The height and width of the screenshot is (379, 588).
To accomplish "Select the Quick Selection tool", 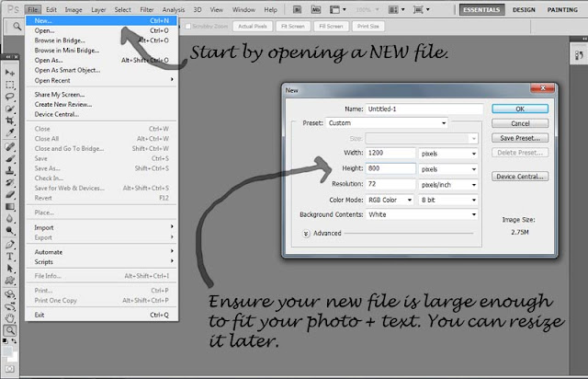I will pyautogui.click(x=10, y=109).
